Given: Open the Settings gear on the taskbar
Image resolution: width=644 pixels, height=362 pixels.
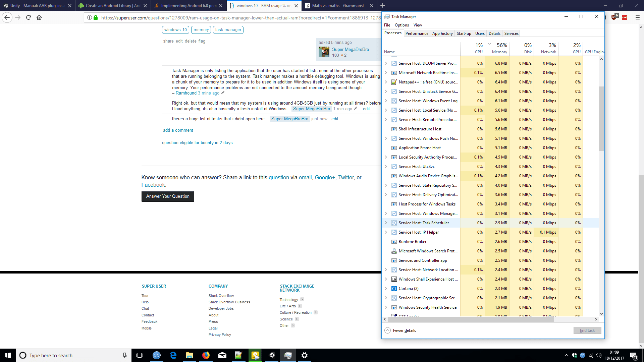Looking at the screenshot, I should click(304, 355).
